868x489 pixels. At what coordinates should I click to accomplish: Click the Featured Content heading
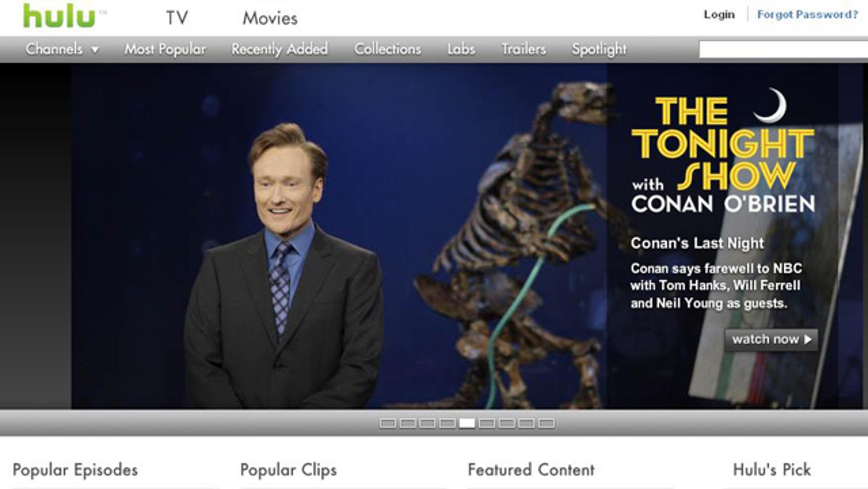click(531, 470)
